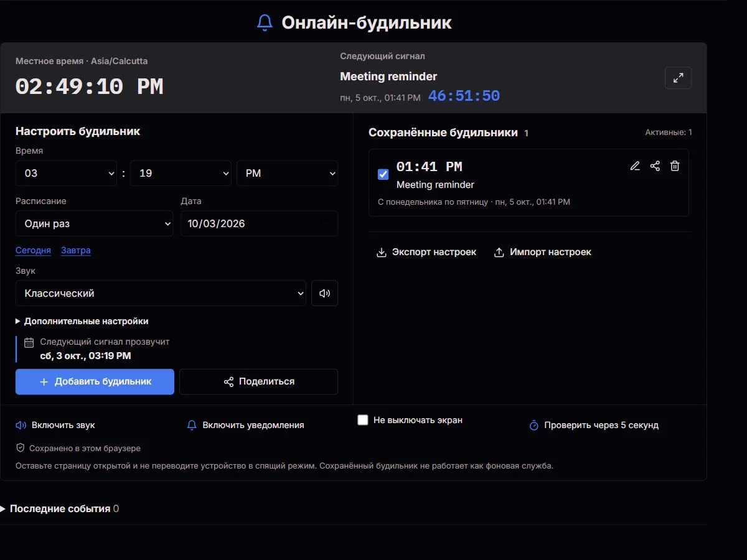Click the Настроить будильник heading
This screenshot has height=560, width=747.
(x=78, y=131)
